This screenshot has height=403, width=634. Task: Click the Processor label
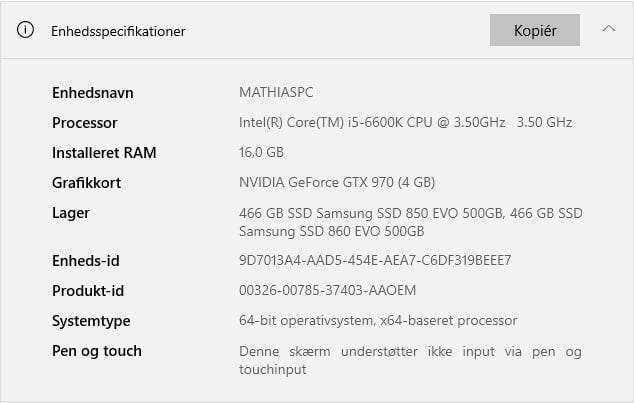click(85, 123)
